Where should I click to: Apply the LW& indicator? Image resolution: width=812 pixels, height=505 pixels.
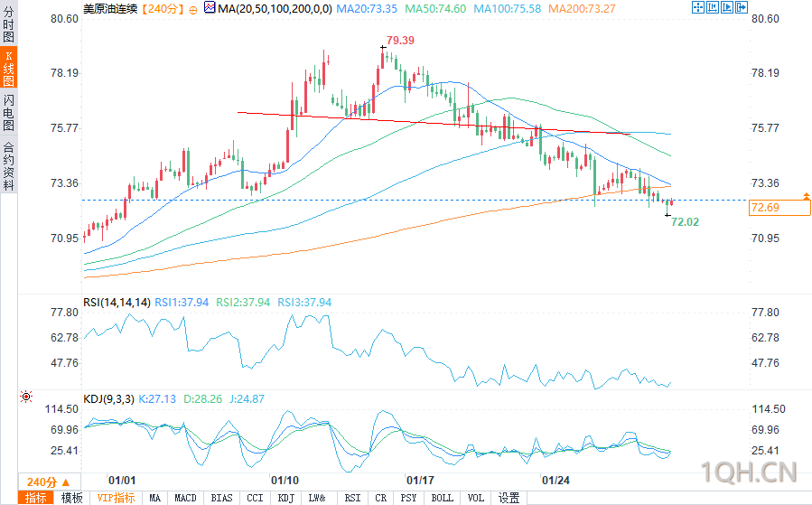pos(317,498)
